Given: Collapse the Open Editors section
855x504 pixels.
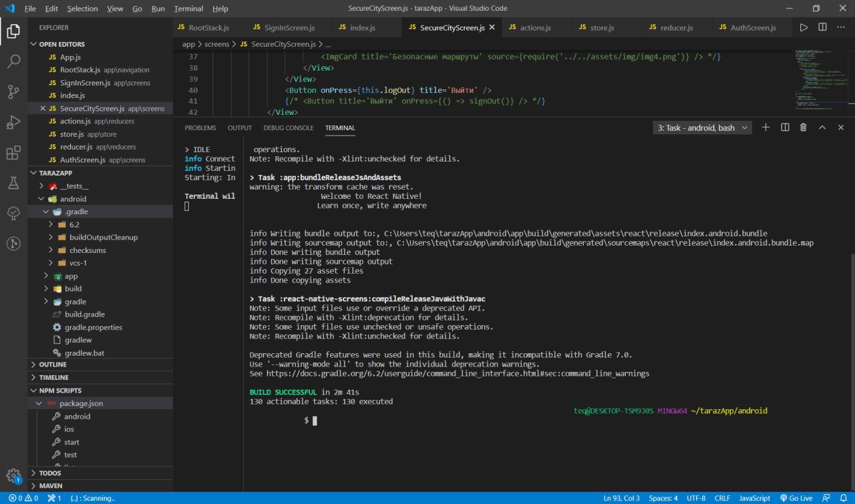Looking at the screenshot, I should point(35,44).
